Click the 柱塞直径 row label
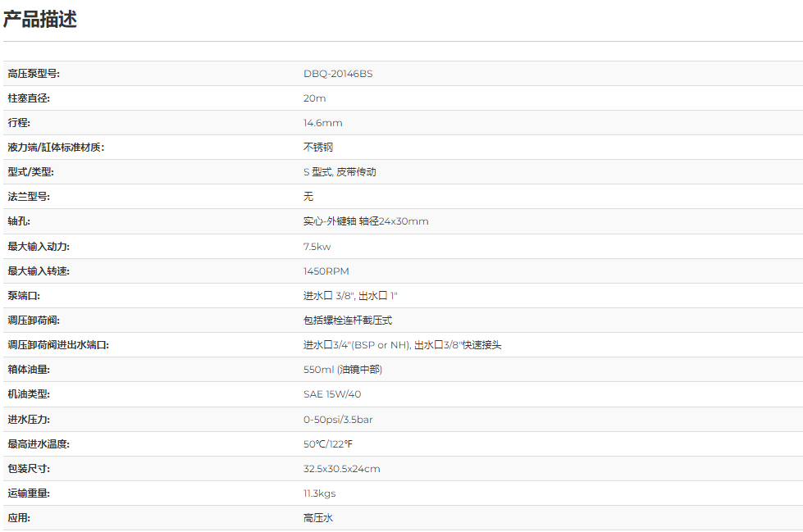Screen dimensions: 803x532 (29, 98)
